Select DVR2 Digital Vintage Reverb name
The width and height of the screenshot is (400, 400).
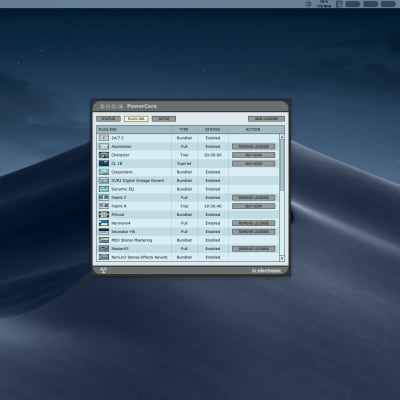(x=138, y=180)
